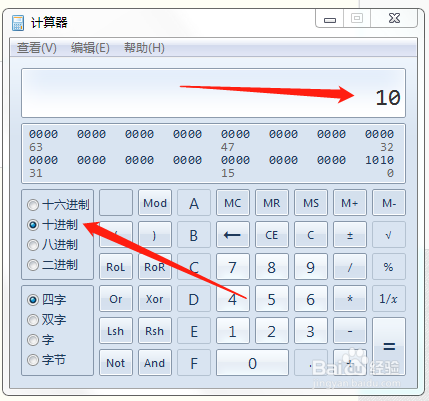Screen dimensions: 429x401
Task: Click the hex digit B key
Action: (194, 235)
